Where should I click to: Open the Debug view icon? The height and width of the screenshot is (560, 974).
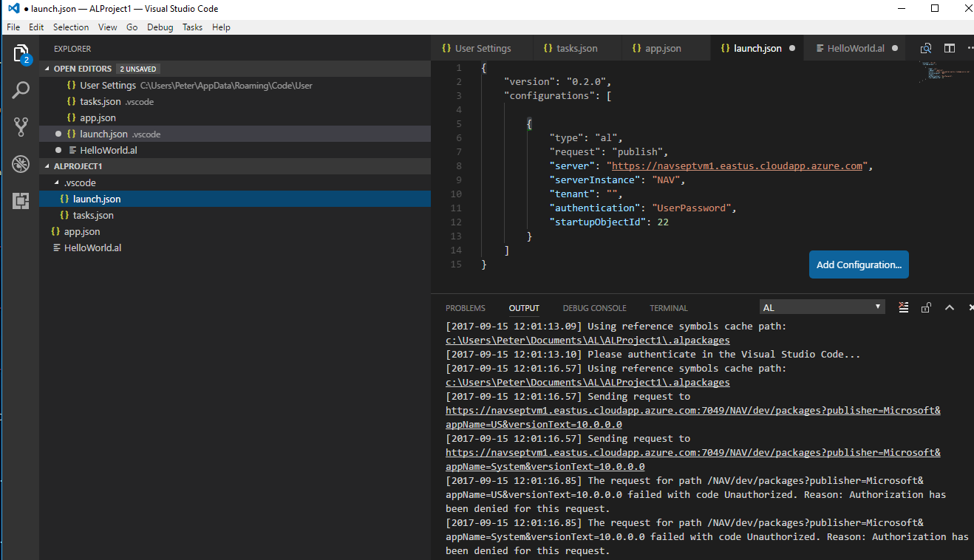[21, 163]
